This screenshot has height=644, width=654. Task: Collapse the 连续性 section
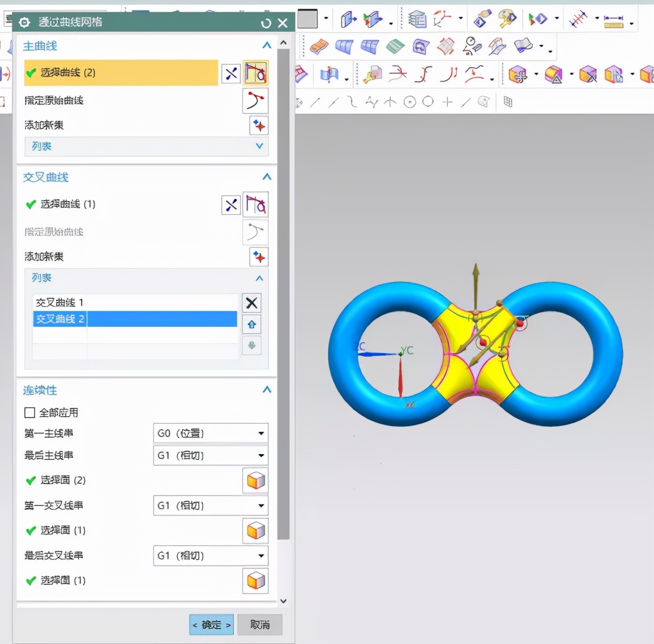pyautogui.click(x=266, y=390)
